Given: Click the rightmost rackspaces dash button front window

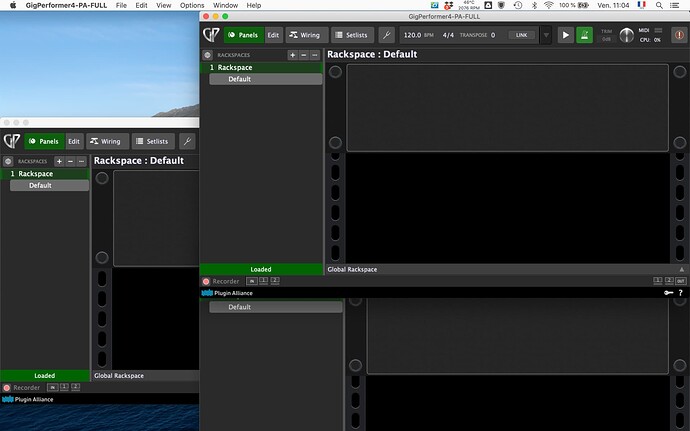Looking at the screenshot, I should pyautogui.click(x=315, y=55).
